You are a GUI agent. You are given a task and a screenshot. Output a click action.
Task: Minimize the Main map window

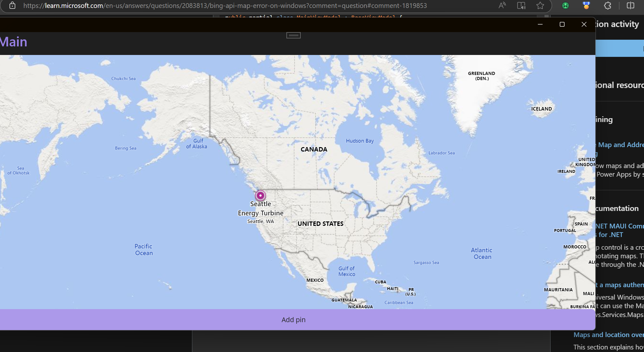[540, 24]
